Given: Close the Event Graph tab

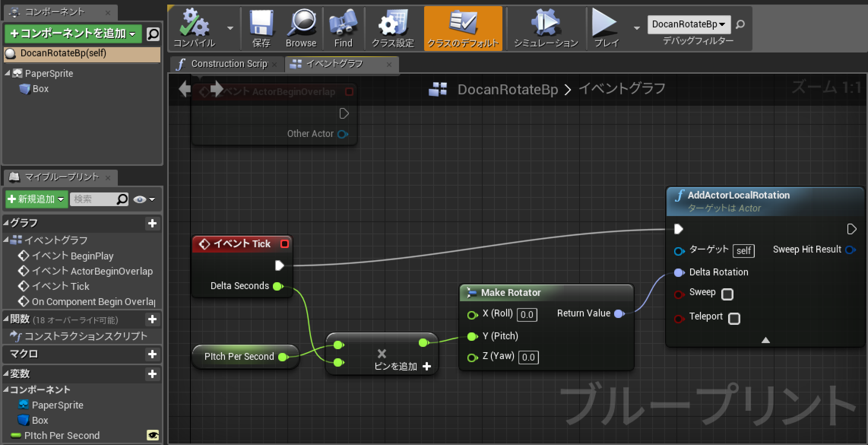Looking at the screenshot, I should 389,65.
